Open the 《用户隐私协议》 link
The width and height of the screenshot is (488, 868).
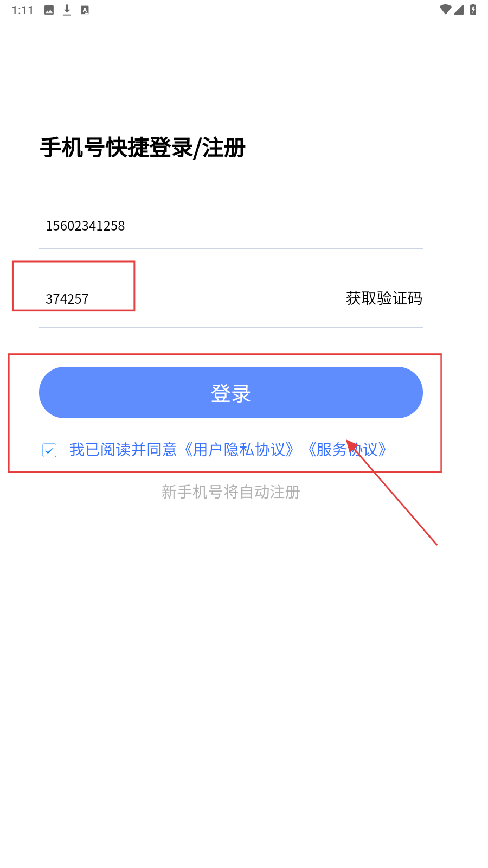tap(239, 450)
